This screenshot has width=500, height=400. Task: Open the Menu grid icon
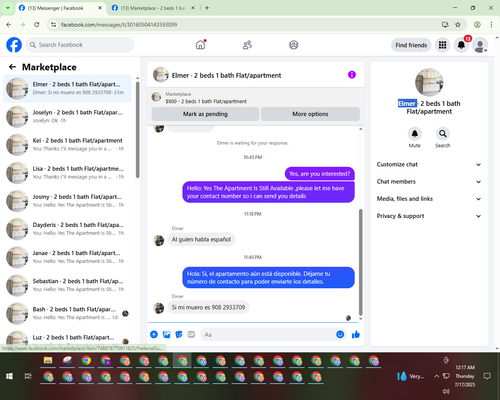(442, 45)
